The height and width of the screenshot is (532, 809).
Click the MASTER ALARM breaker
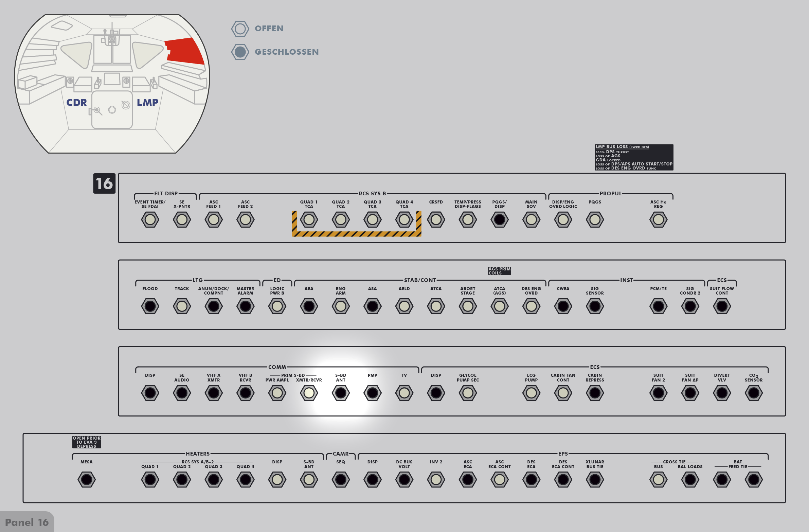click(x=245, y=306)
